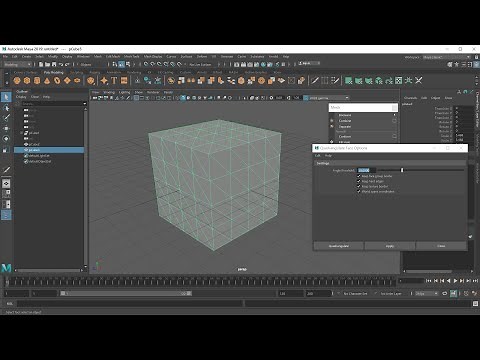Open the No Character Set dropdown
Screen dimensions: 480x360
[355, 293]
